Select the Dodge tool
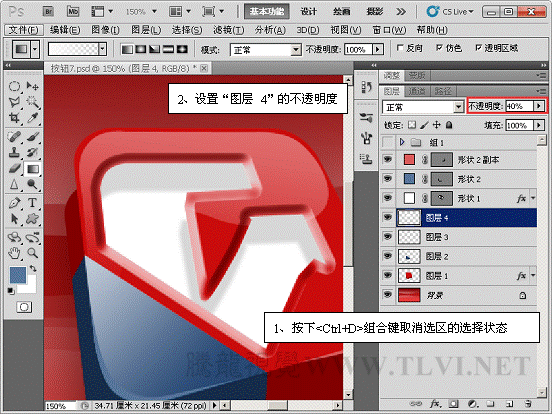The width and height of the screenshot is (552, 414). [x=33, y=184]
